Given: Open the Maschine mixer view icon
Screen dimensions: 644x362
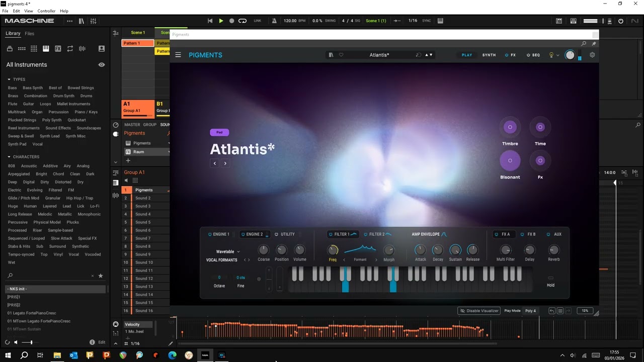Looking at the screenshot, I should [x=93, y=21].
